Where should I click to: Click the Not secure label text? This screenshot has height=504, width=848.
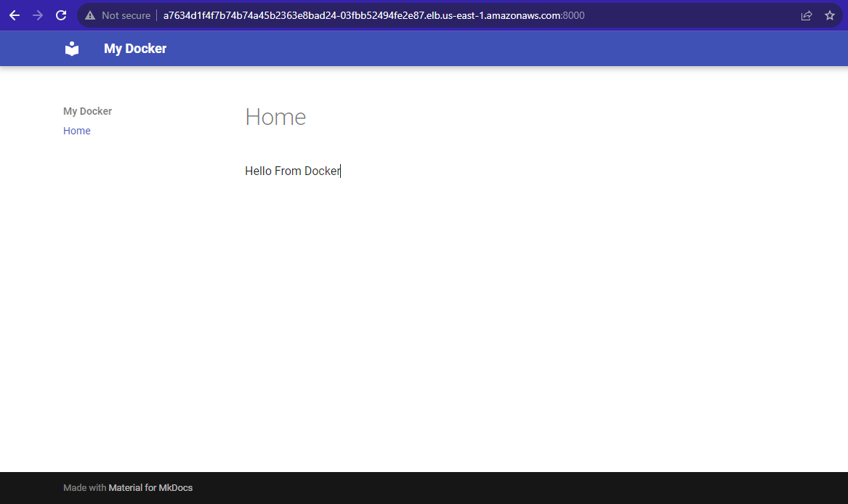(x=126, y=16)
